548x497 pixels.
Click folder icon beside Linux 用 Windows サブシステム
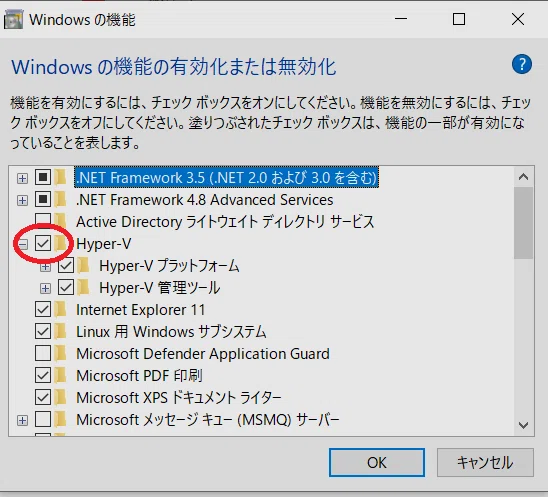[61, 331]
